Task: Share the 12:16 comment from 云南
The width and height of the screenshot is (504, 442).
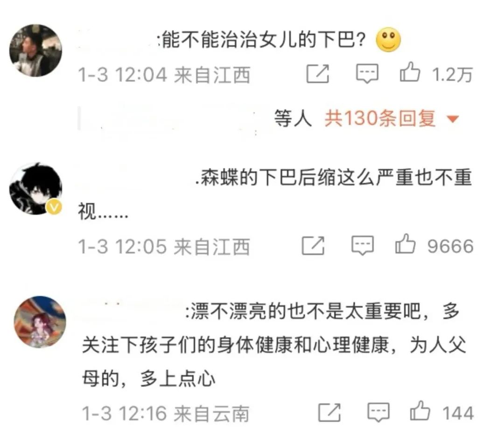Action: point(329,412)
